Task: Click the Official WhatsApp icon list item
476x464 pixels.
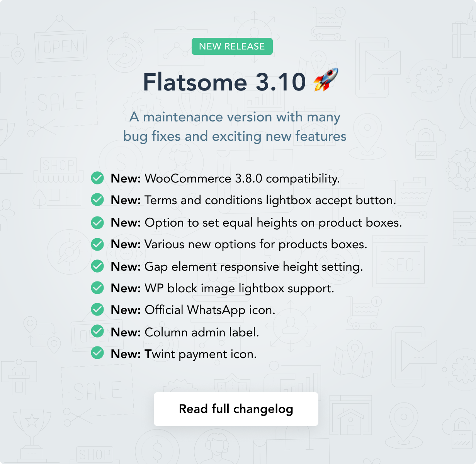Action: [x=193, y=310]
